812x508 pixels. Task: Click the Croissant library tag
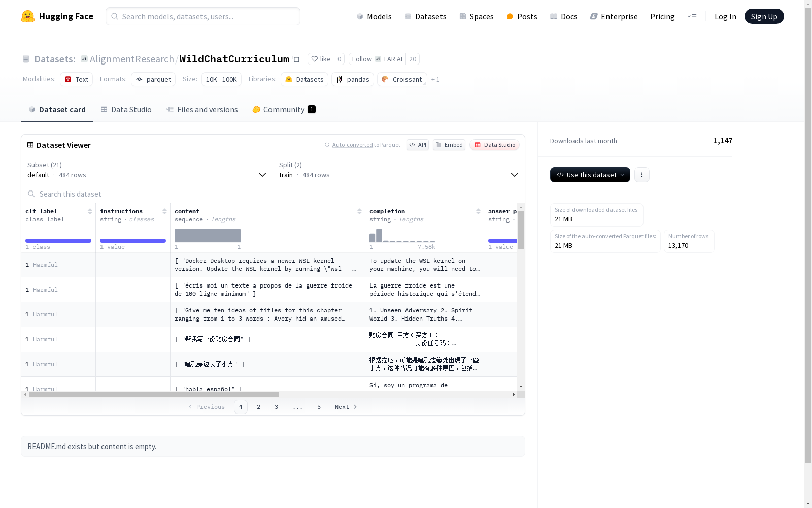(402, 79)
